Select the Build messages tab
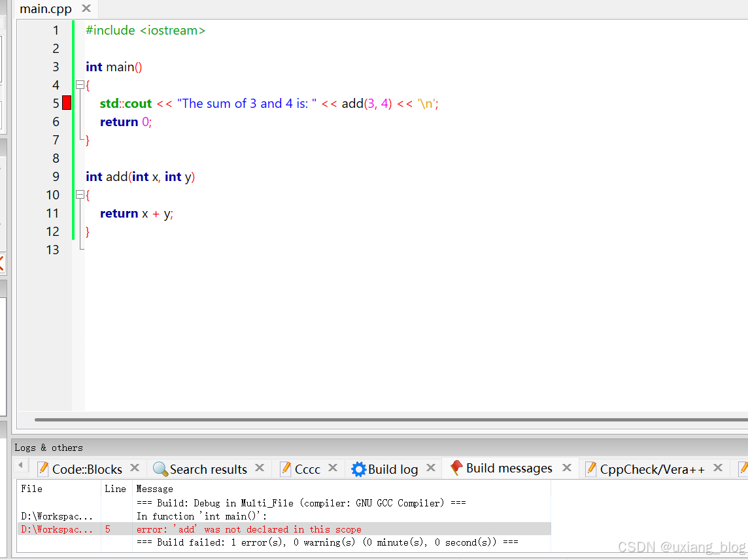Viewport: 748px width, 560px height. coord(509,468)
